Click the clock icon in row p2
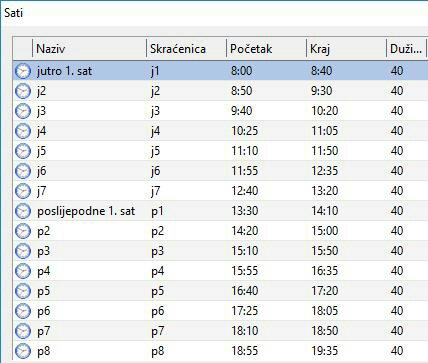Viewport: 428px width, 363px height. [x=23, y=231]
